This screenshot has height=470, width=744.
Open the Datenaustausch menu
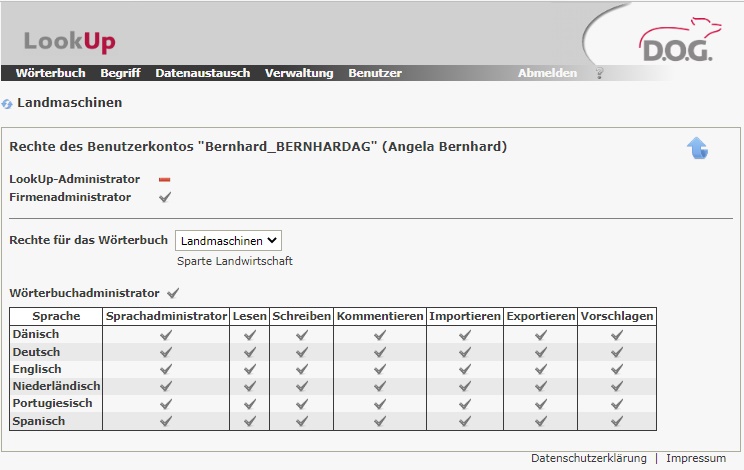[202, 73]
